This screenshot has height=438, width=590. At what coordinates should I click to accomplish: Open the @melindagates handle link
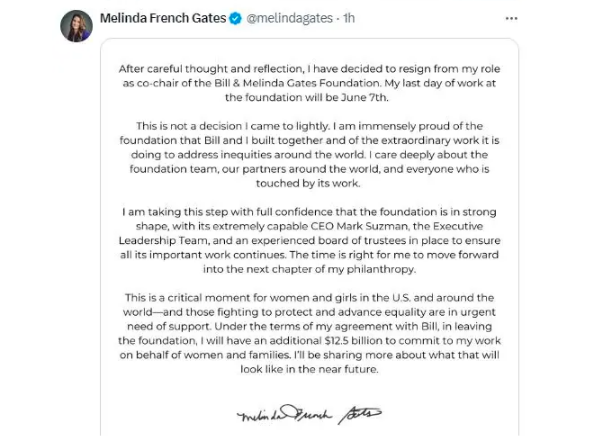coord(289,18)
